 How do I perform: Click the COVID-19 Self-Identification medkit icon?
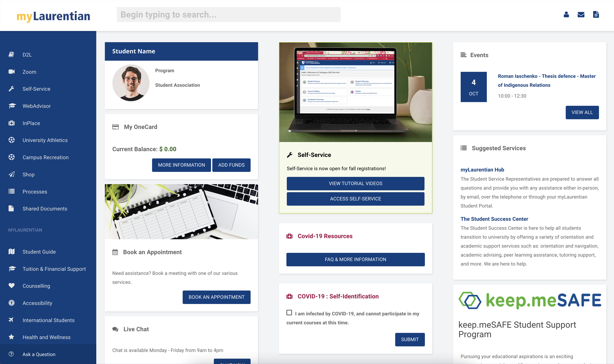[289, 297]
